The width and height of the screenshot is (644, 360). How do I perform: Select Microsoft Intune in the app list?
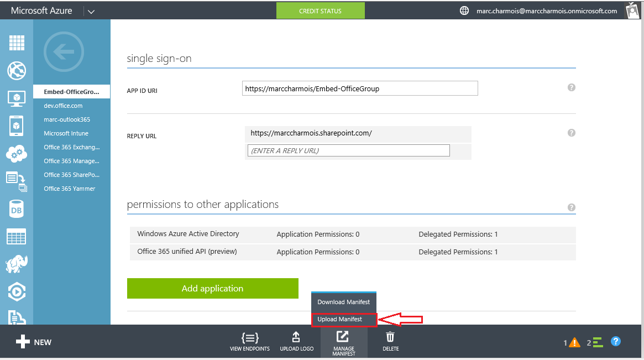click(x=66, y=134)
